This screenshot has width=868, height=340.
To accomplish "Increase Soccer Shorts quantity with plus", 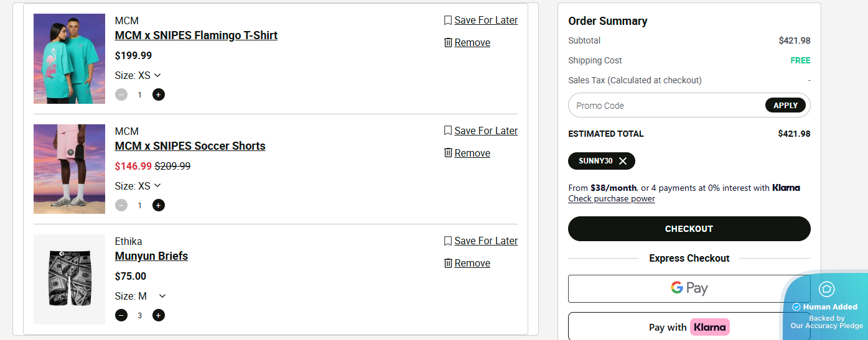I will tap(159, 205).
